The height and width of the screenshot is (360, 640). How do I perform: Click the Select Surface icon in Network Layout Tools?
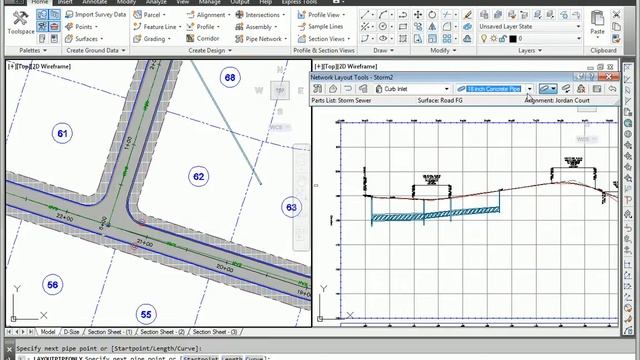(333, 89)
